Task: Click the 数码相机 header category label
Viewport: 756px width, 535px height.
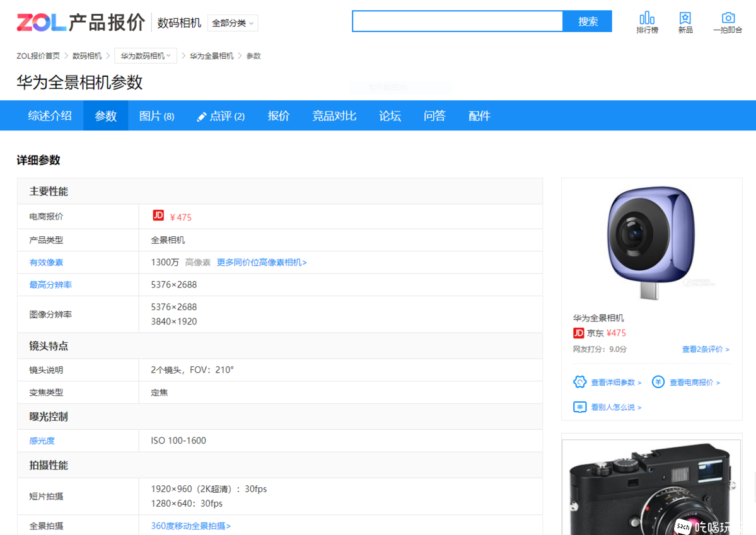Action: click(179, 23)
